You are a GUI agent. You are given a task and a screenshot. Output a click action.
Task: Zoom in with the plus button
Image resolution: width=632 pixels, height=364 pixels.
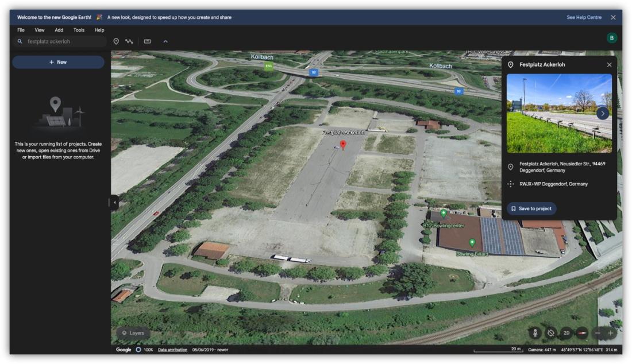(x=610, y=333)
